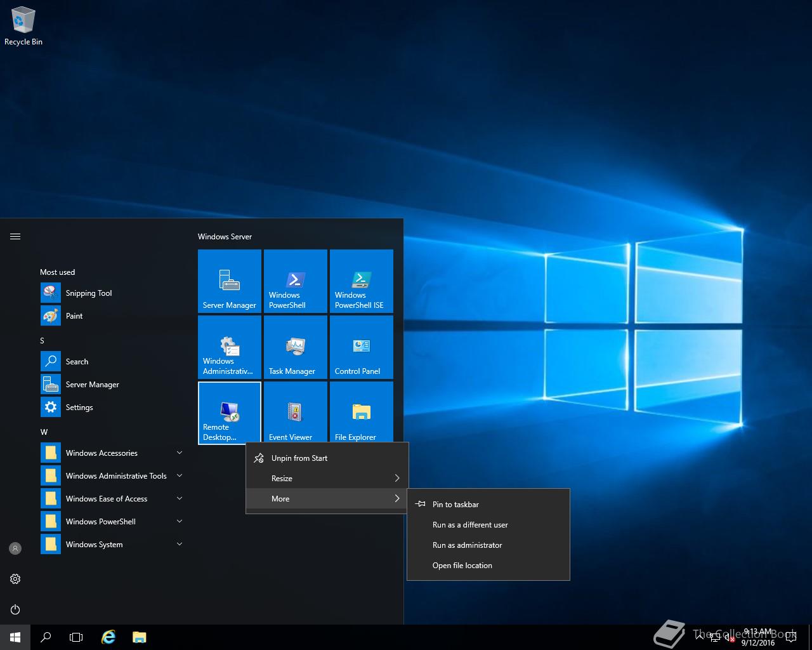812x650 pixels.
Task: Choose Unpin from Start
Action: pos(327,458)
